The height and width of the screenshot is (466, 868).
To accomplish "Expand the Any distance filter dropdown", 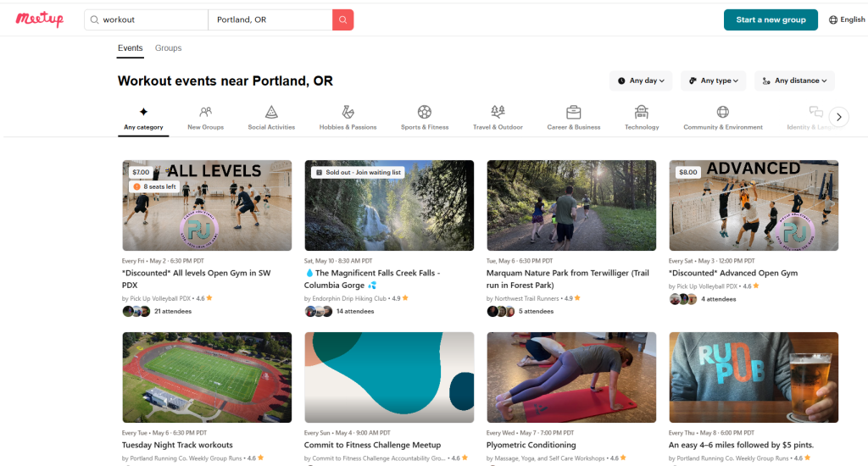I will click(x=794, y=80).
